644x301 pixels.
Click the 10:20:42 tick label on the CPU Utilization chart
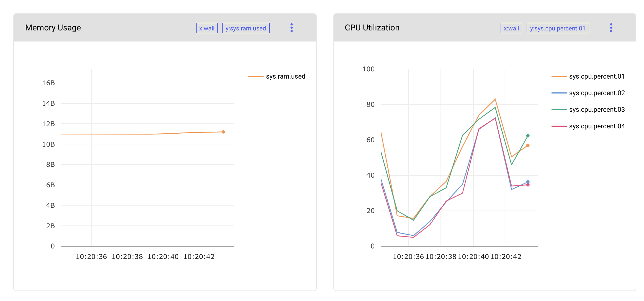tap(506, 257)
